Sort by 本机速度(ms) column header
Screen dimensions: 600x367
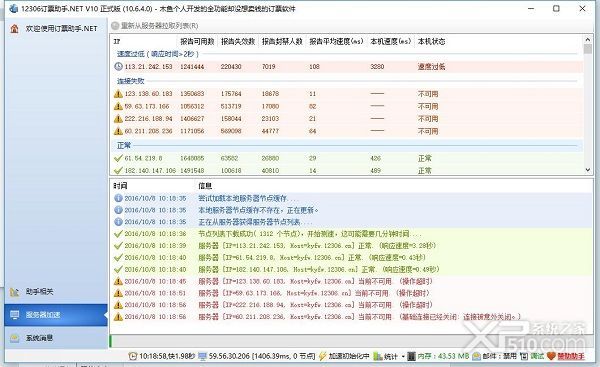coord(391,41)
